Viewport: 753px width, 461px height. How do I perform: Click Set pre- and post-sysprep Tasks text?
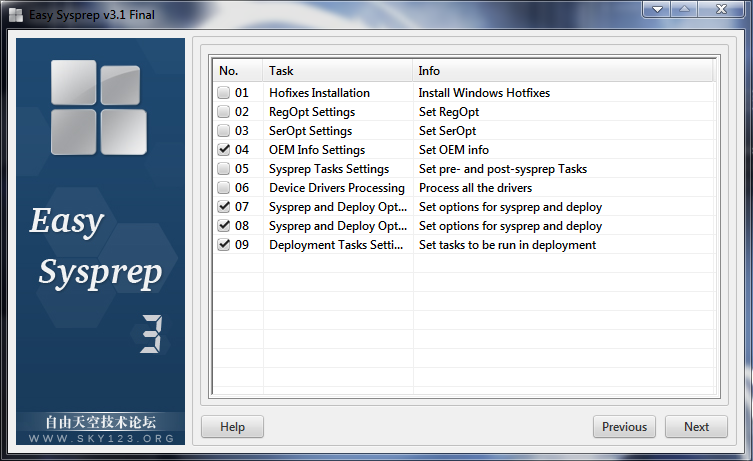tap(503, 169)
